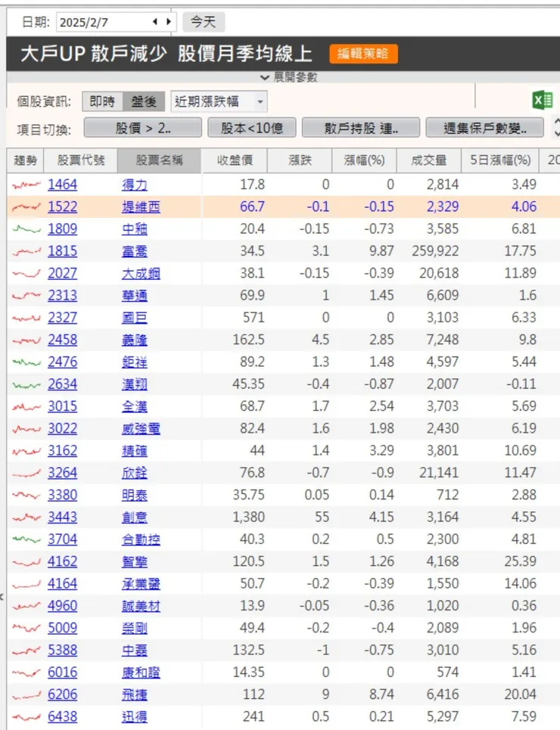
Task: Click the 今天 button
Action: point(203,22)
